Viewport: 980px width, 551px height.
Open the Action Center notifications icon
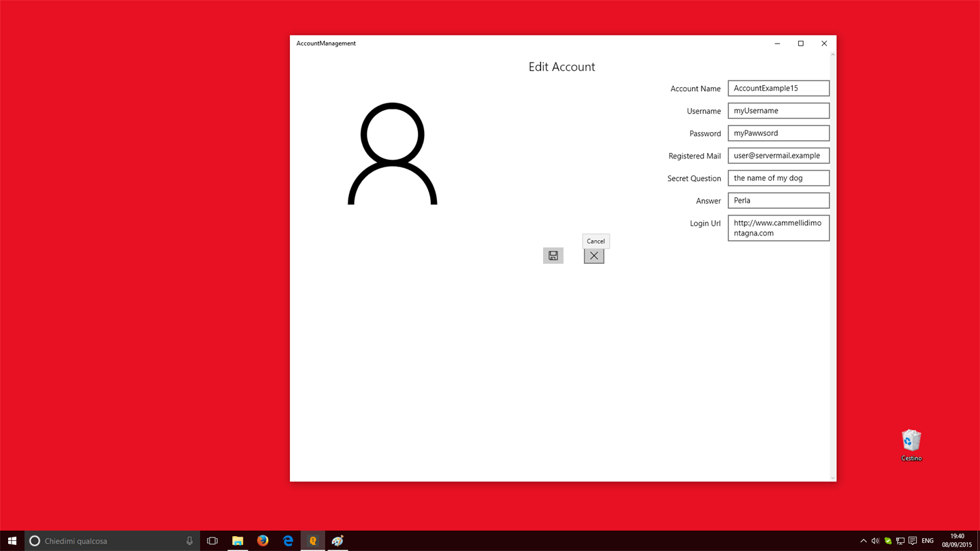913,541
